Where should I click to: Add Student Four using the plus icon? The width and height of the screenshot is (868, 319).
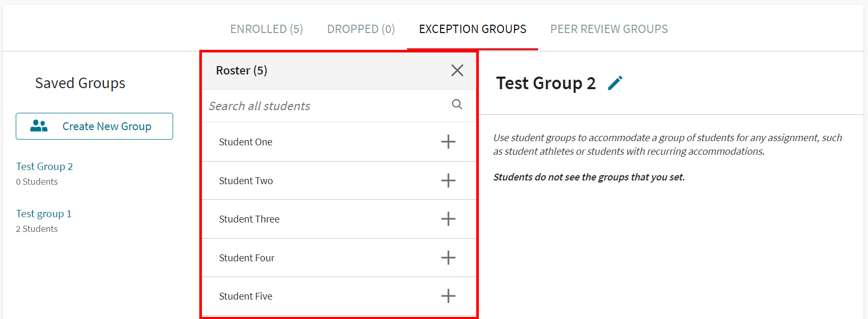tap(448, 258)
